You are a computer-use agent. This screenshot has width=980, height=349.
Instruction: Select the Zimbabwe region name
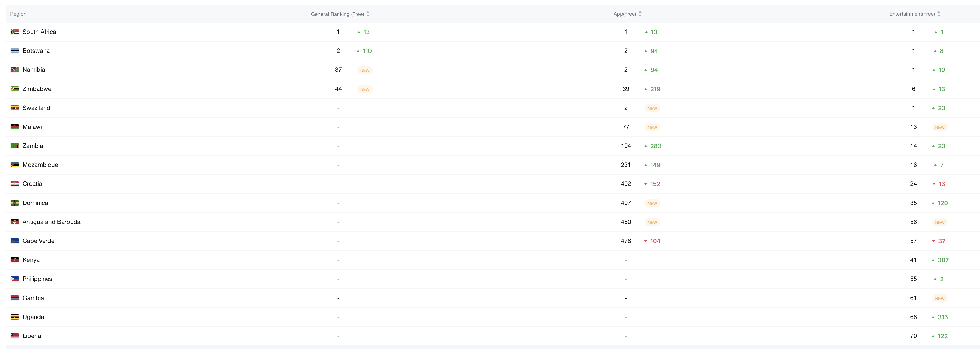[37, 89]
